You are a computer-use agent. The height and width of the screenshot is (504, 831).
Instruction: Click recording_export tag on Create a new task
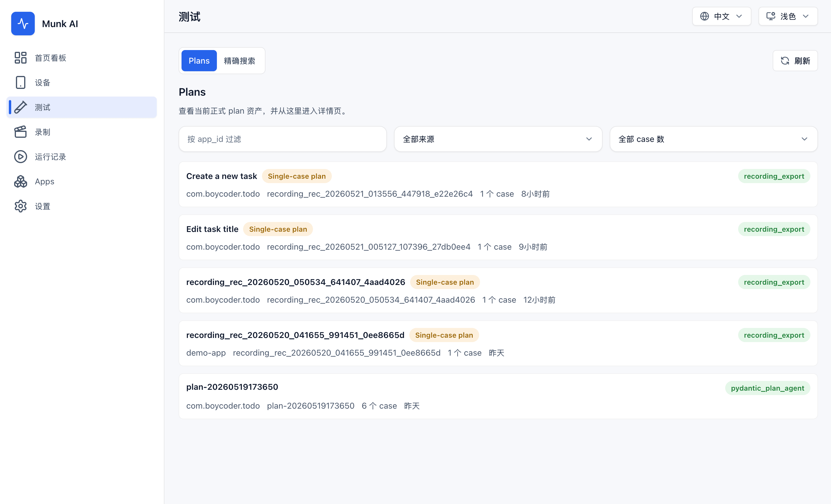774,176
